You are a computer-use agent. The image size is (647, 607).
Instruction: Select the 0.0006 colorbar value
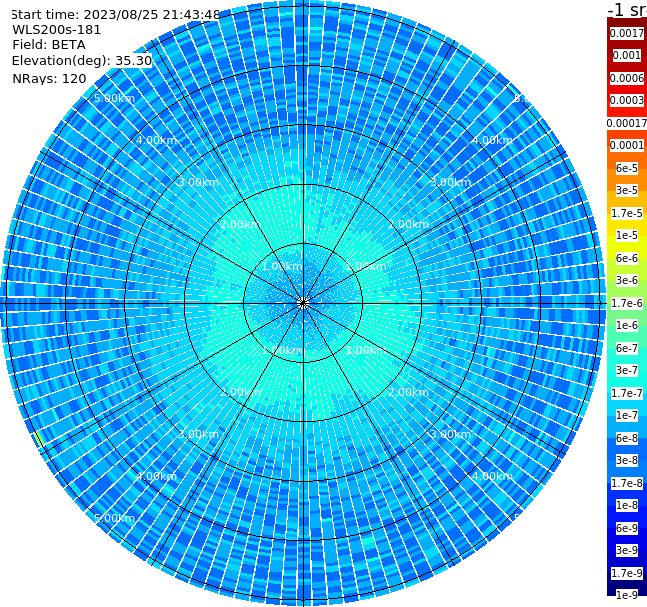pyautogui.click(x=627, y=78)
